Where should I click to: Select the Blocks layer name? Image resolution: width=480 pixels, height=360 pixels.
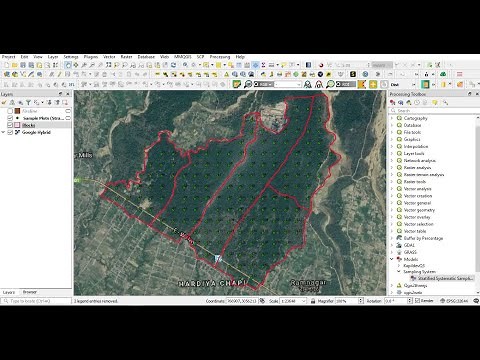[x=29, y=125]
